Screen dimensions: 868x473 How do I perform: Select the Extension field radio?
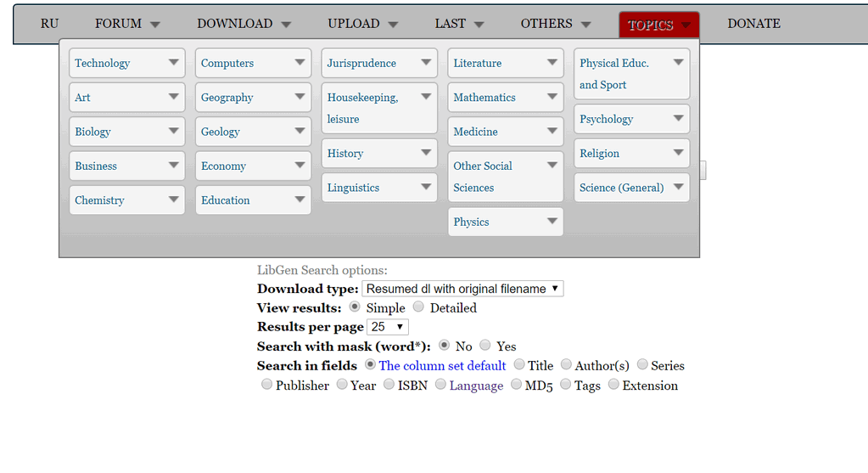pyautogui.click(x=613, y=385)
